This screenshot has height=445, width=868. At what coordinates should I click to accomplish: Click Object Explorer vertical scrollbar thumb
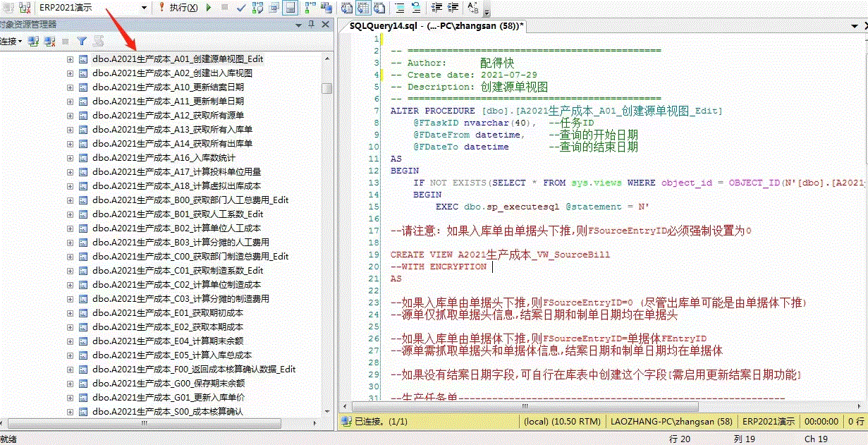pyautogui.click(x=326, y=88)
